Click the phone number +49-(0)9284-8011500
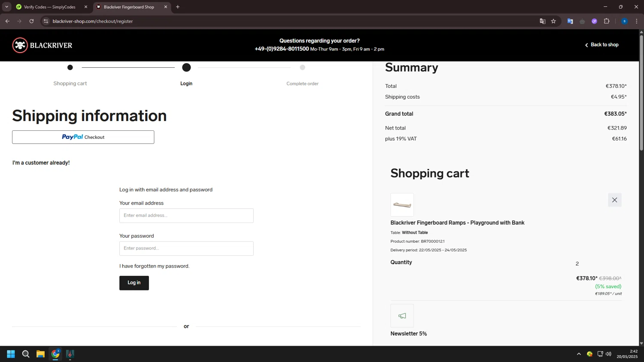Viewport: 644px width, 362px height. 282,49
